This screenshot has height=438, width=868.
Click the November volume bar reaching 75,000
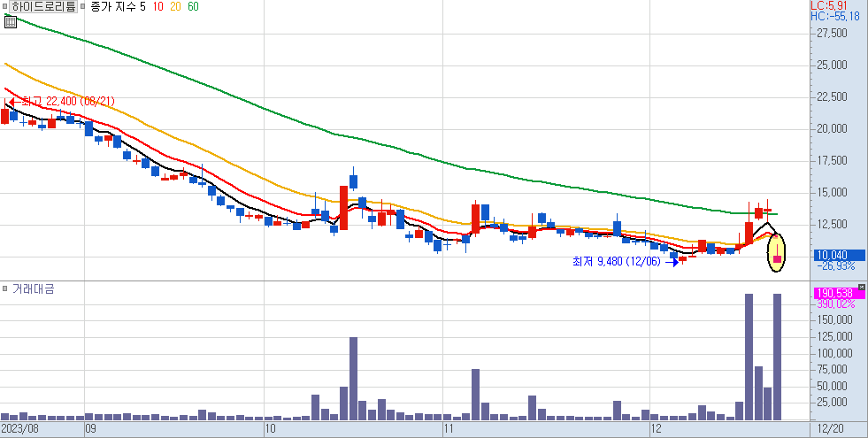475,395
